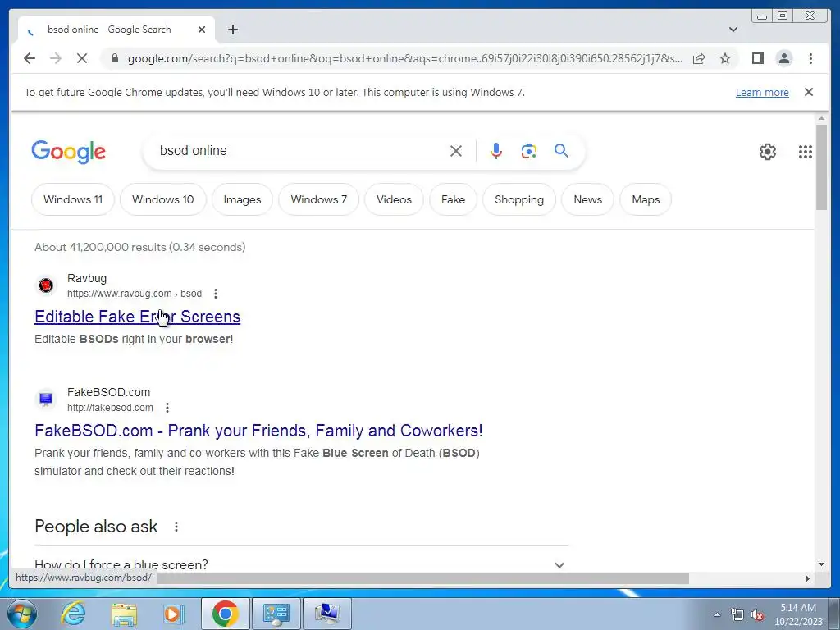840x630 pixels.
Task: Switch to Images results
Action: tap(242, 199)
